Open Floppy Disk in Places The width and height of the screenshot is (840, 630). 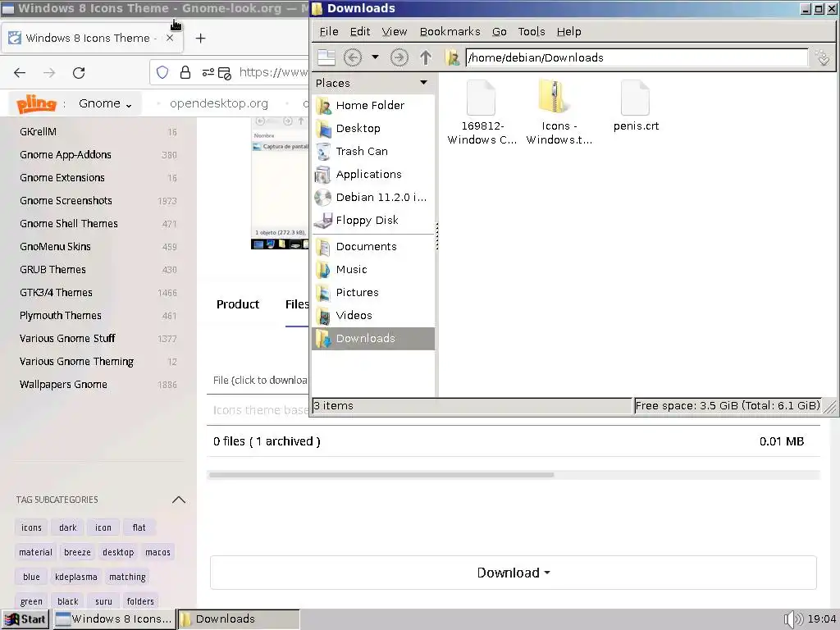373,220
